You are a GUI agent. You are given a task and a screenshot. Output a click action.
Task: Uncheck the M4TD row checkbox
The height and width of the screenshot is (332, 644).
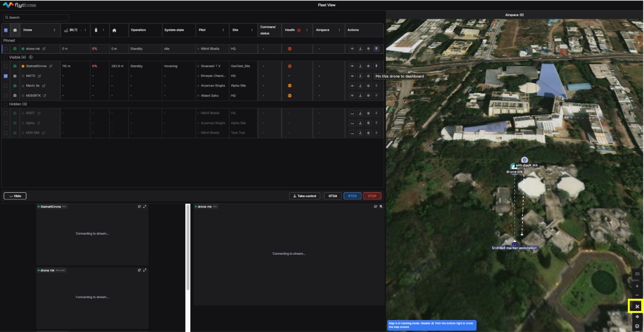pos(6,76)
